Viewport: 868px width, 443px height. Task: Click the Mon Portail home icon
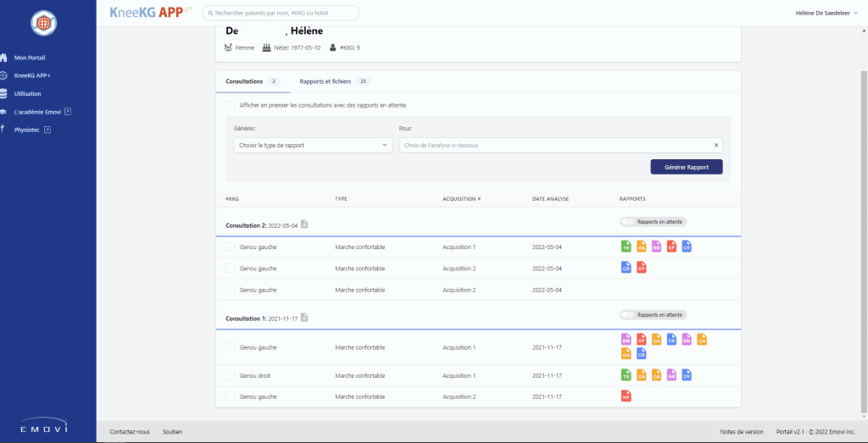tap(4, 58)
